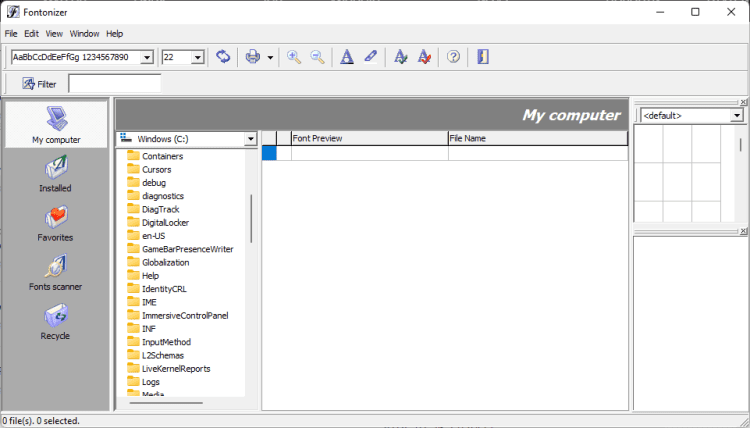
Task: Select the debug folder
Action: [154, 183]
